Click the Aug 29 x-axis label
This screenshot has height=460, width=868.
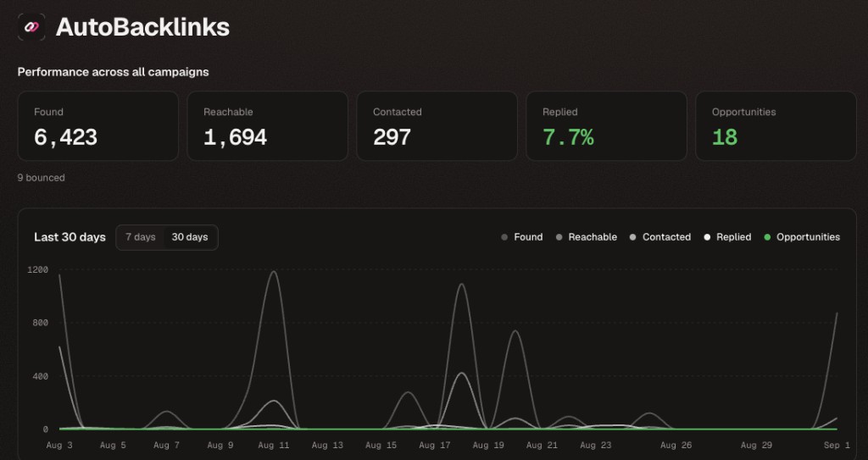[756, 445]
